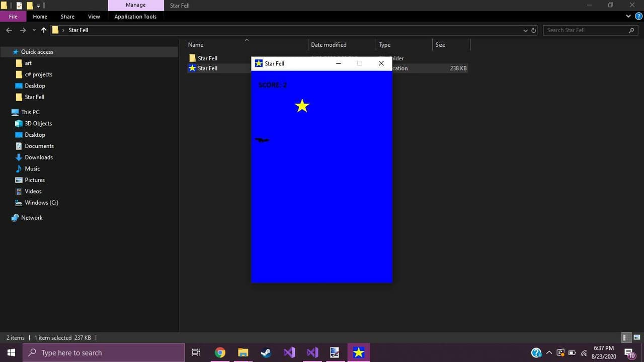Click the Windows Start button
644x362 pixels.
tap(11, 352)
